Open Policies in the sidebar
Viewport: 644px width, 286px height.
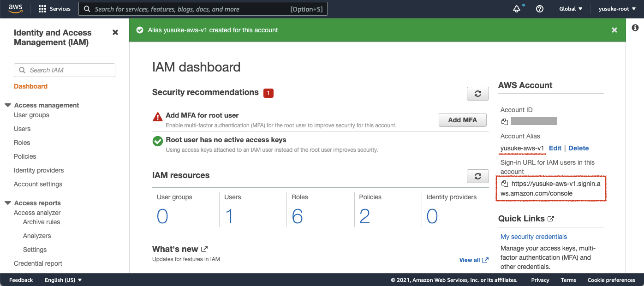click(x=25, y=156)
